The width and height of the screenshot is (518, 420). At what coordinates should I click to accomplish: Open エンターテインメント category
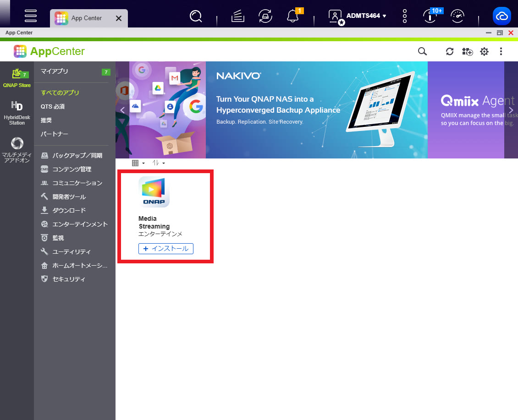point(74,224)
